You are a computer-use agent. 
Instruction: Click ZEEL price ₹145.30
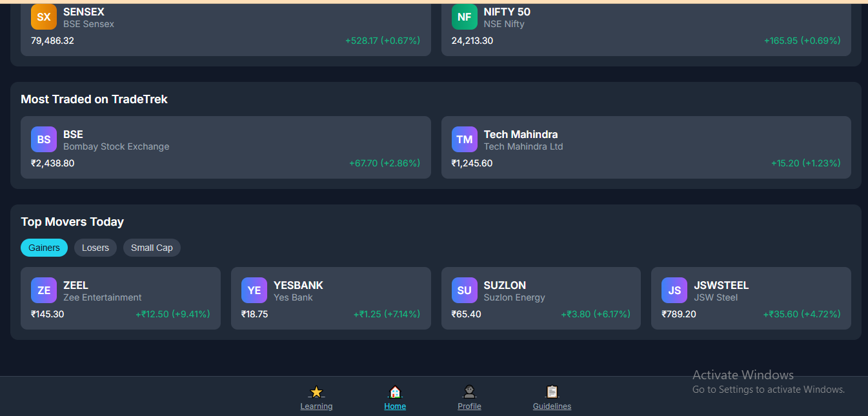[x=48, y=314]
